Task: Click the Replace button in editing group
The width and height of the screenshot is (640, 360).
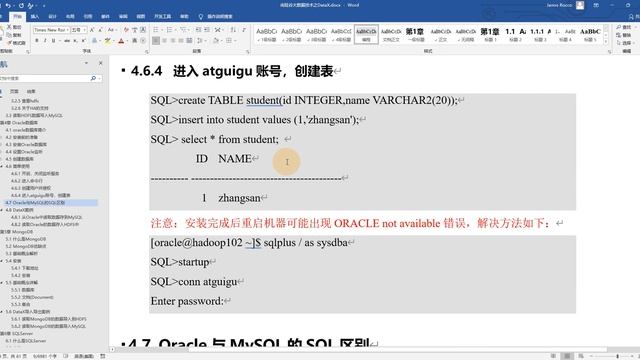Action: coord(624,35)
